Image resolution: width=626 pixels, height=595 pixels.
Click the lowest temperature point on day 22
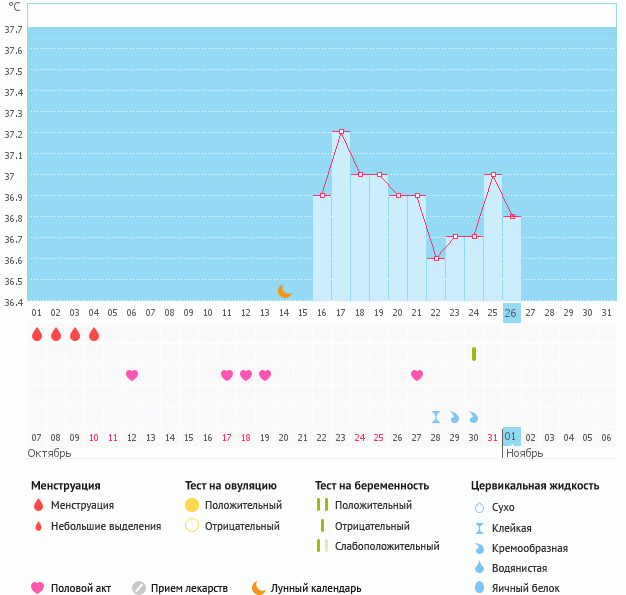click(x=436, y=258)
